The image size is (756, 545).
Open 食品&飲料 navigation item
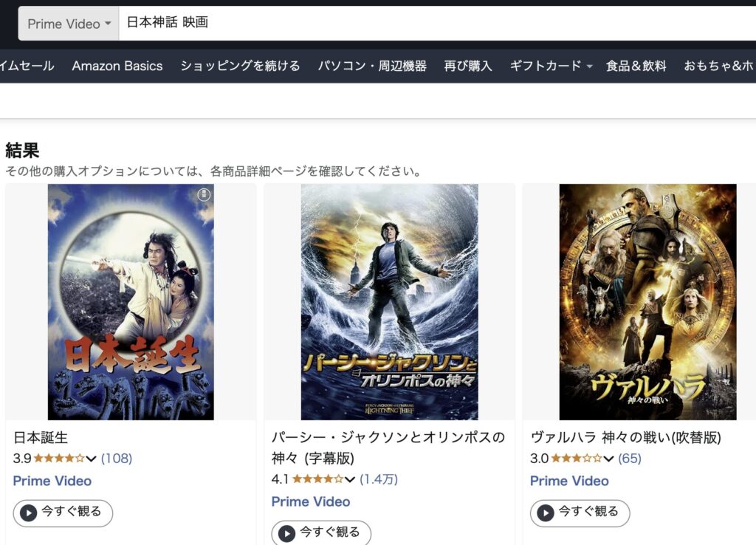tap(636, 66)
